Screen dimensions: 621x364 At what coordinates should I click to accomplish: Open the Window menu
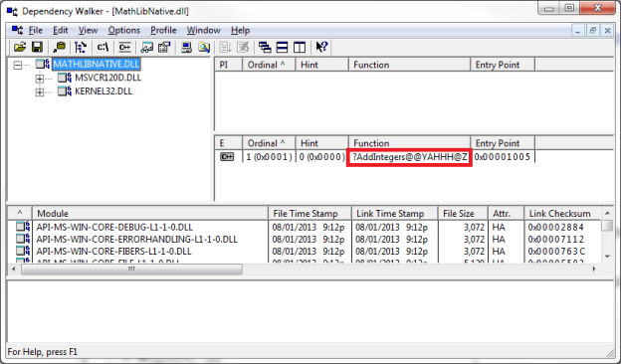(204, 31)
